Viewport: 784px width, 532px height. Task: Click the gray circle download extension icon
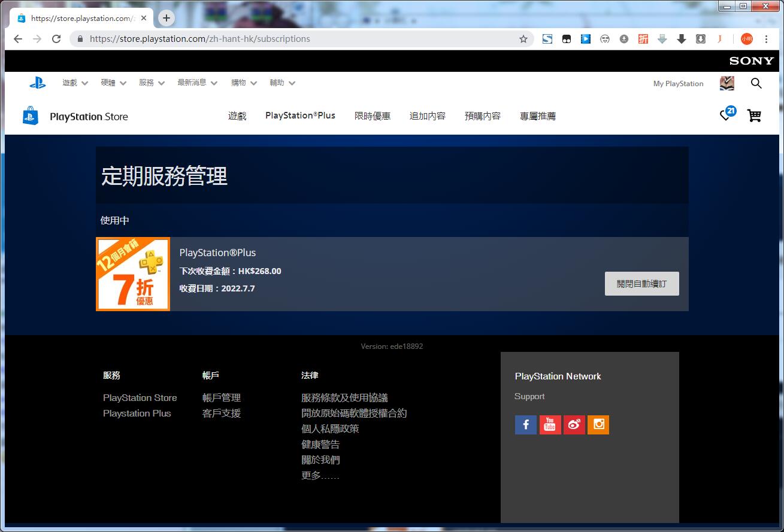click(624, 39)
